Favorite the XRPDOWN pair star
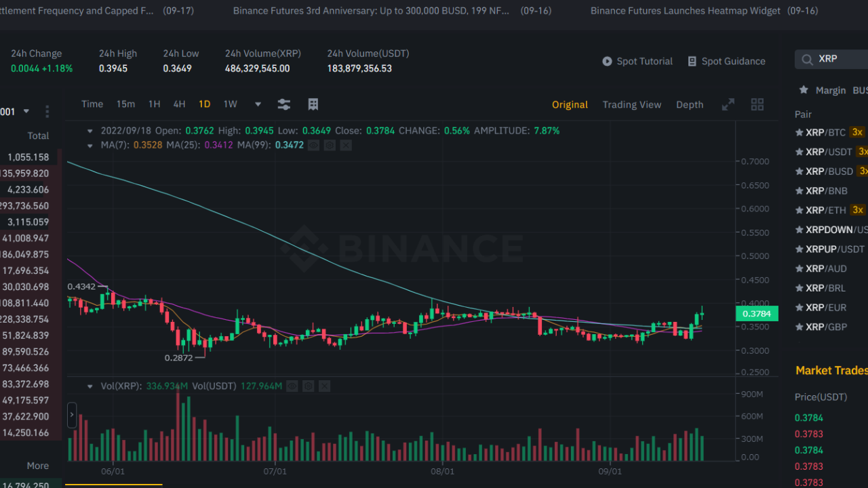Viewport: 868px width, 488px height. tap(800, 230)
